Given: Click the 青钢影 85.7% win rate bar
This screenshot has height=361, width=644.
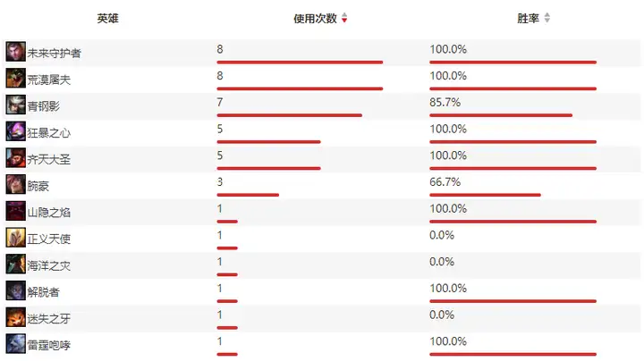Looking at the screenshot, I should [501, 115].
